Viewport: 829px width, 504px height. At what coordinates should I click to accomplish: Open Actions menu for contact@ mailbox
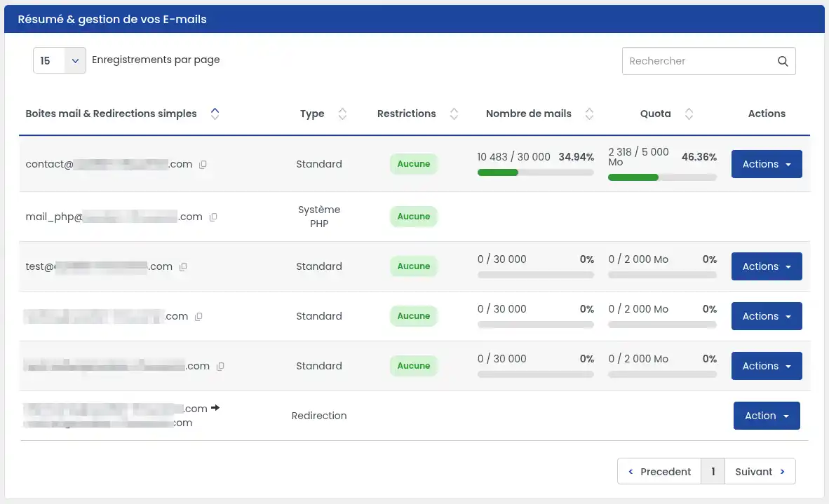pos(766,164)
